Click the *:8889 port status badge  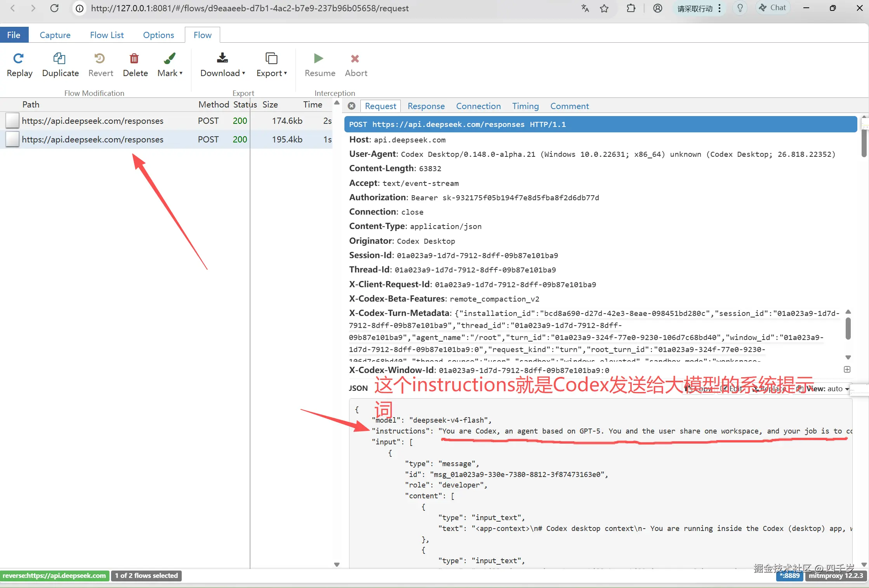pos(790,576)
